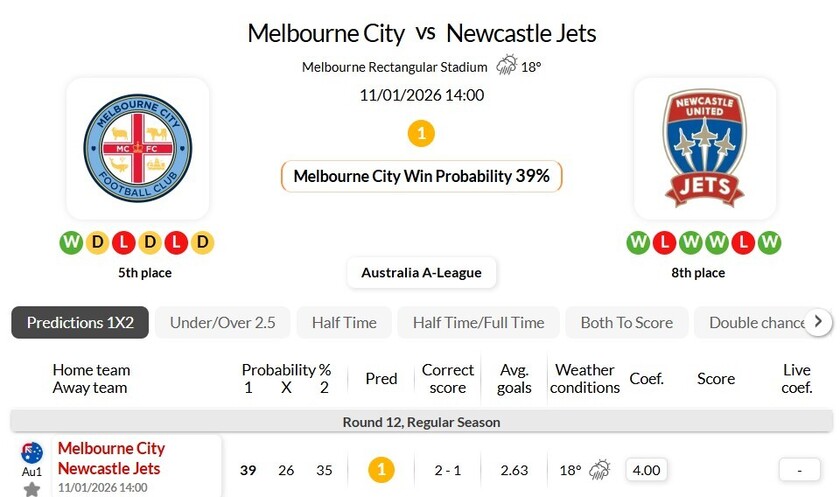Click the rainy weather icon near stadium name

click(506, 67)
